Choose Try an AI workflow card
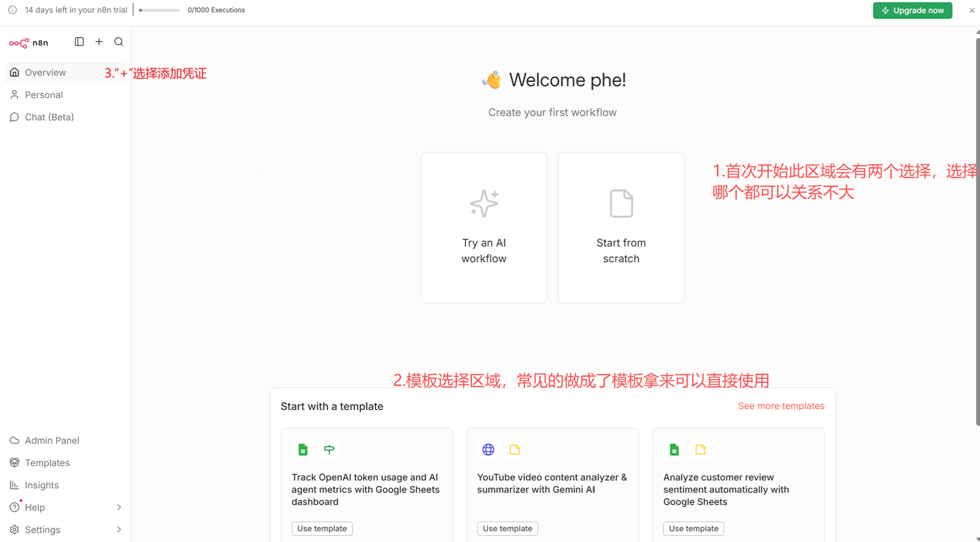Image resolution: width=980 pixels, height=542 pixels. (484, 227)
